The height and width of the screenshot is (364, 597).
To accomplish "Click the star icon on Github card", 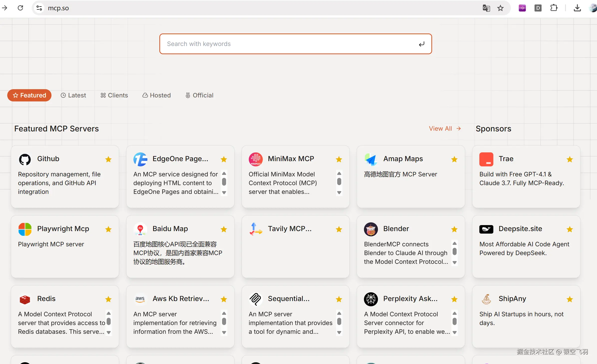I will 108,159.
